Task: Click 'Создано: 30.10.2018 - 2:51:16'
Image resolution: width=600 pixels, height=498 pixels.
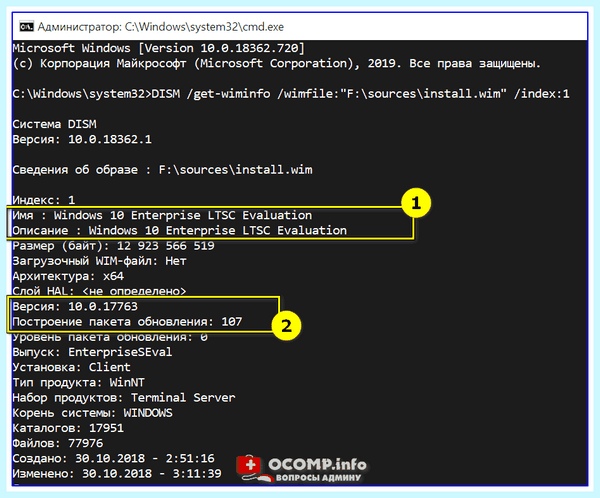Action: pos(114,459)
